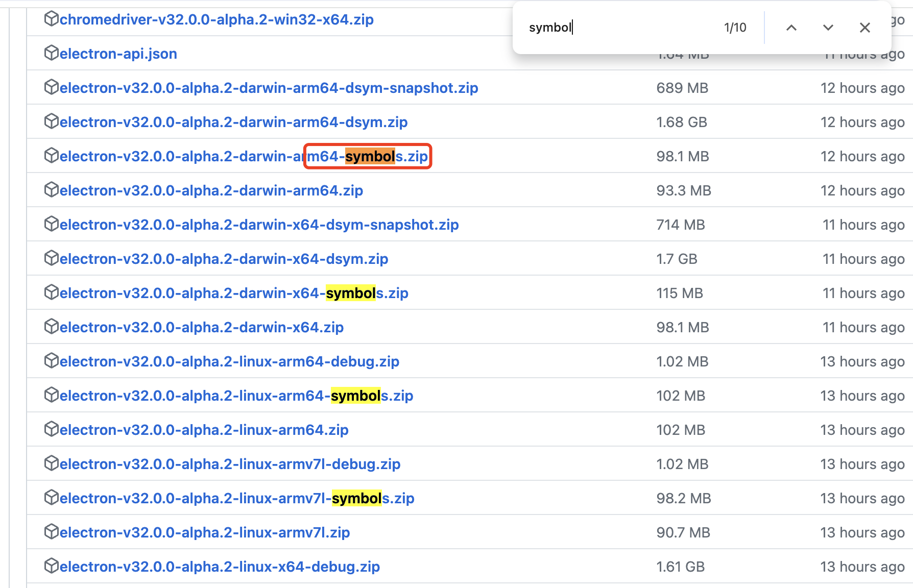Close the find-in-page bar

[x=865, y=28]
